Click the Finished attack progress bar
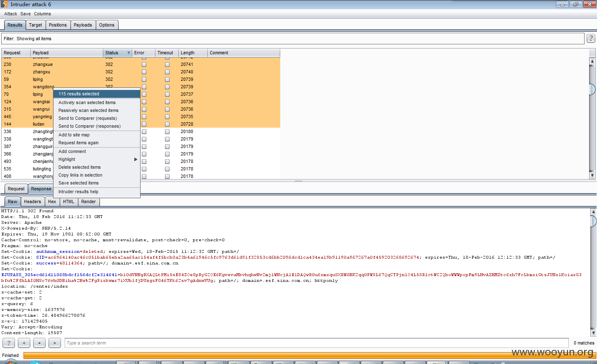The image size is (597, 364). pos(310,355)
